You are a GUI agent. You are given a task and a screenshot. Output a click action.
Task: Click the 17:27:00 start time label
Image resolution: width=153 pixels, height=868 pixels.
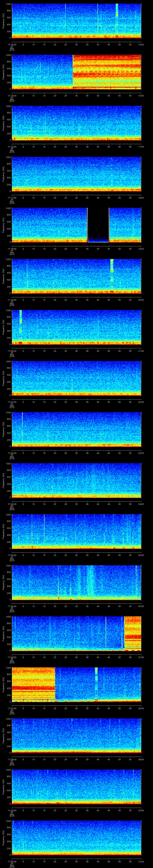[12, 708]
